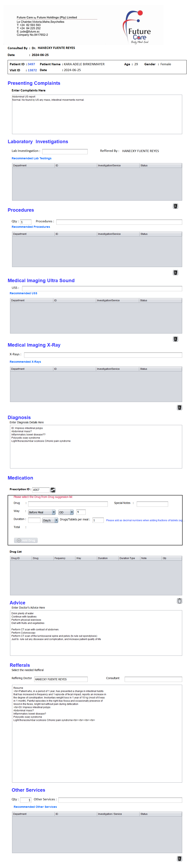Click the refresh icon beside Prescription ID
Image resolution: width=187 pixels, height=868 pixels.
click(x=53, y=490)
